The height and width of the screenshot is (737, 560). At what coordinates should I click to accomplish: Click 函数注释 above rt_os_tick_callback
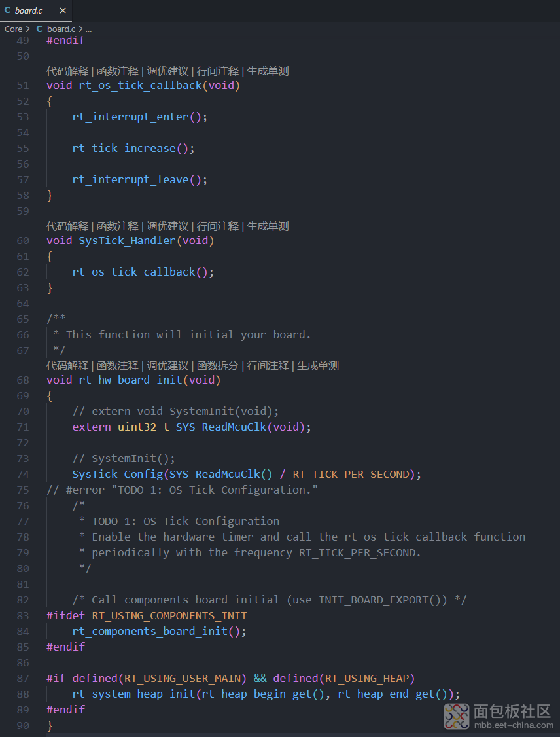click(x=118, y=71)
